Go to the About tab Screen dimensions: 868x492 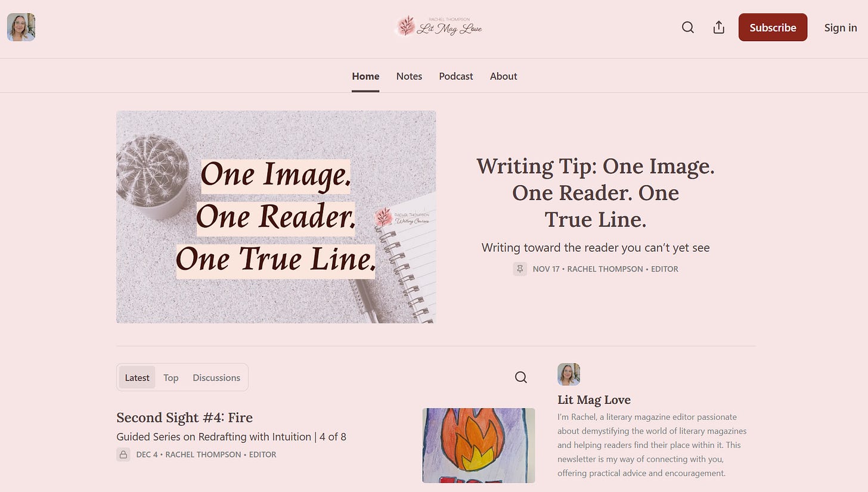[504, 76]
